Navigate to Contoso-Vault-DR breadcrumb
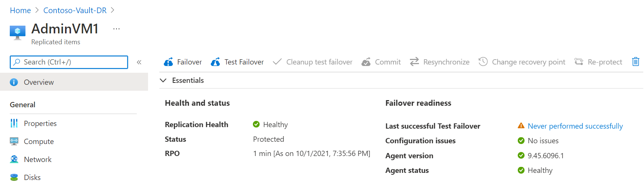 pyautogui.click(x=75, y=10)
